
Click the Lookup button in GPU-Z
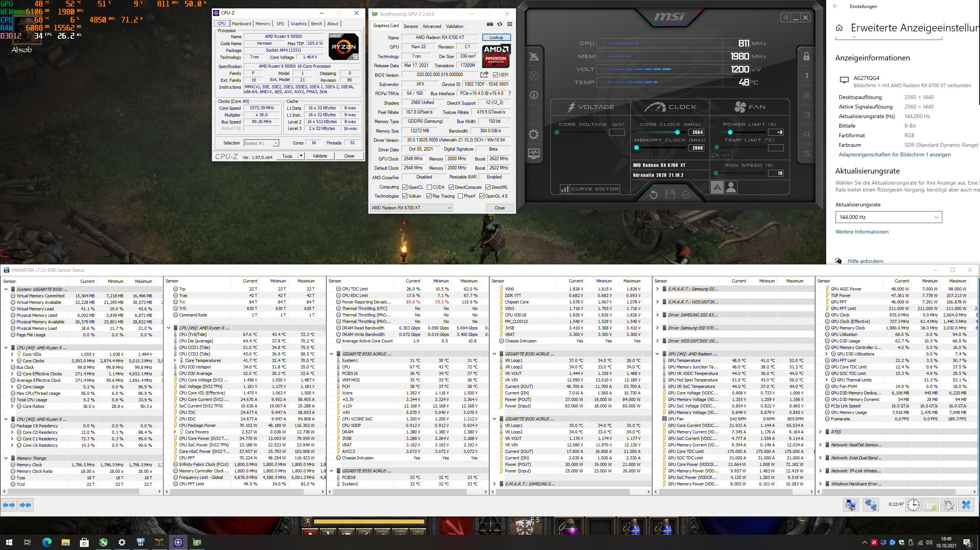point(496,37)
